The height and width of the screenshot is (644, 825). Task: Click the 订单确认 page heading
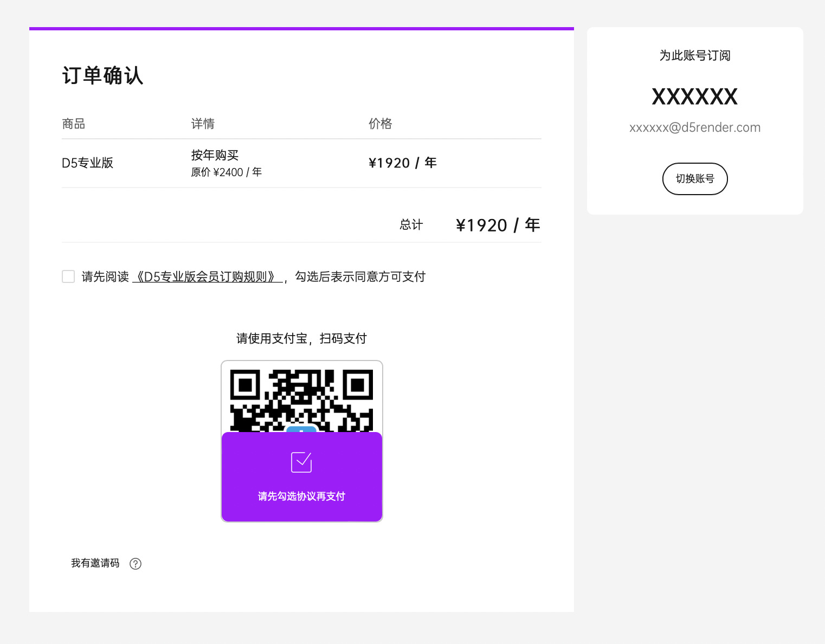(x=102, y=76)
